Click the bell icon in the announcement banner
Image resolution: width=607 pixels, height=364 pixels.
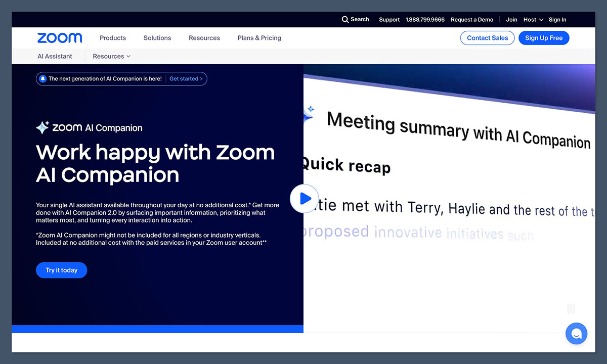(43, 79)
